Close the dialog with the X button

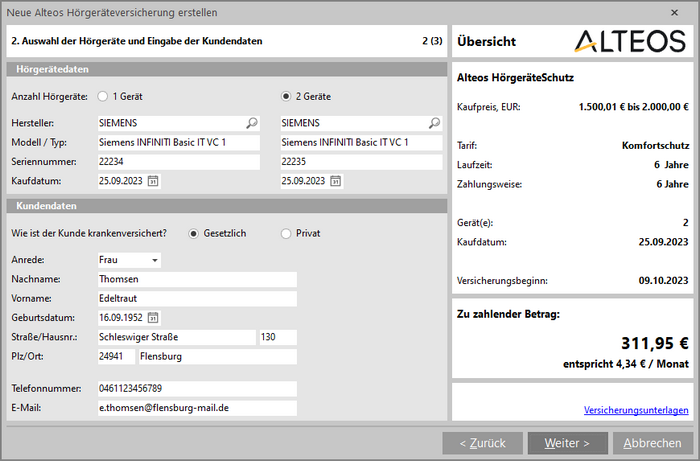672,13
